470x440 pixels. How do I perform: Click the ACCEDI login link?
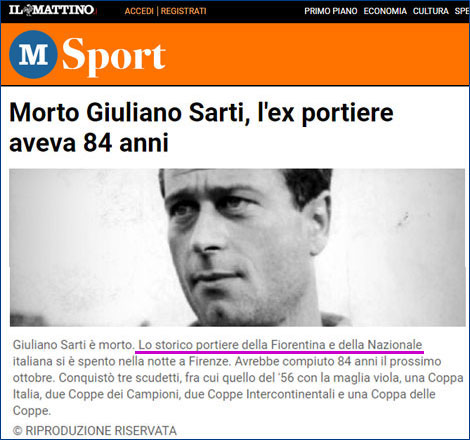139,11
